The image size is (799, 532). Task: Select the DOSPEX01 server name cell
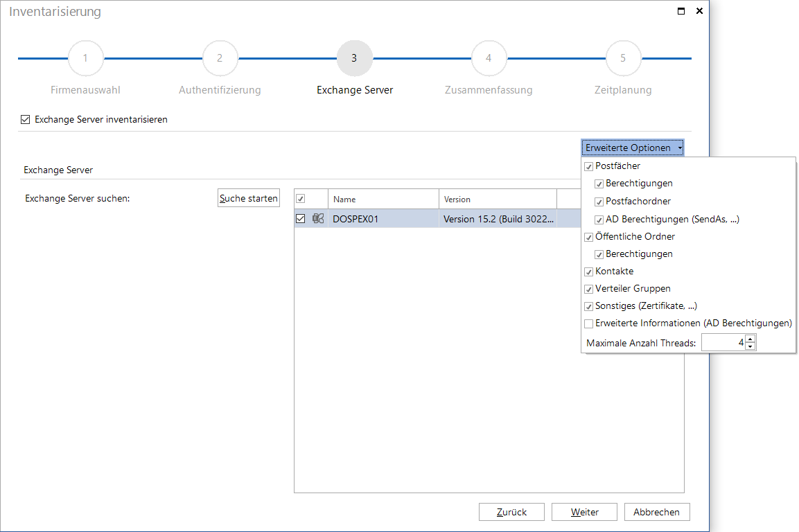pos(383,219)
